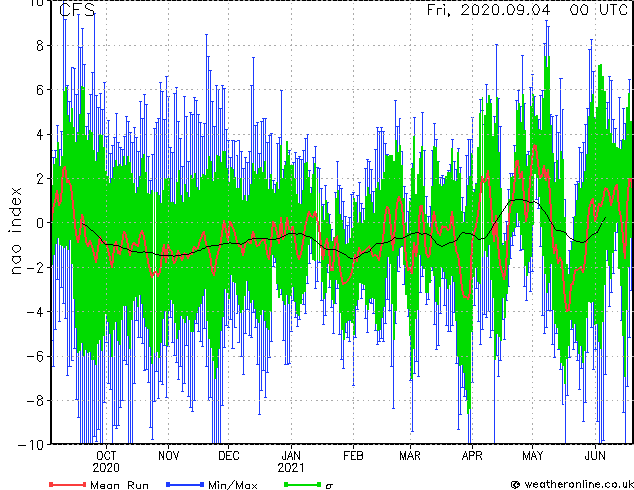Click the y-axis value -10
Image resolution: width=634 pixels, height=490 pixels.
(x=31, y=445)
